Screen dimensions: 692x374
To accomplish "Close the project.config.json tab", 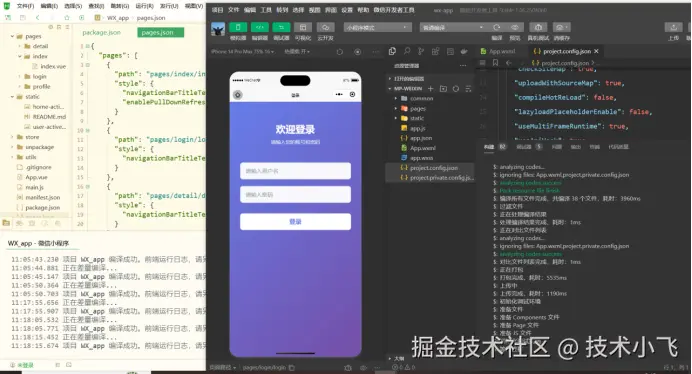I will coord(596,52).
